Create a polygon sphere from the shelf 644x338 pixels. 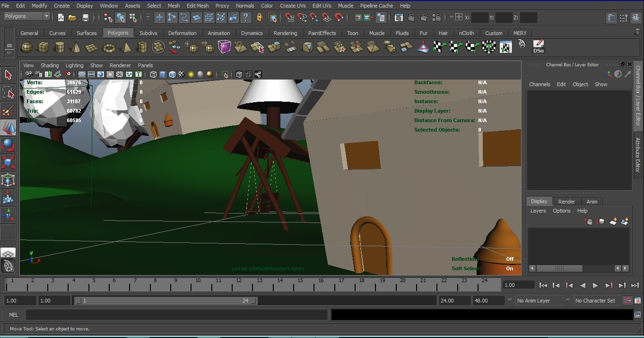27,47
